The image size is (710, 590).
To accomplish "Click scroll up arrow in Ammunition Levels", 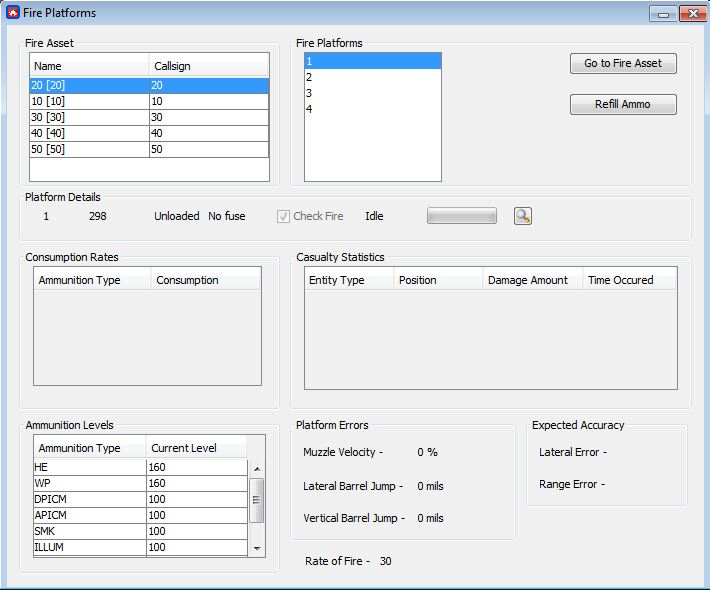I will pyautogui.click(x=257, y=469).
